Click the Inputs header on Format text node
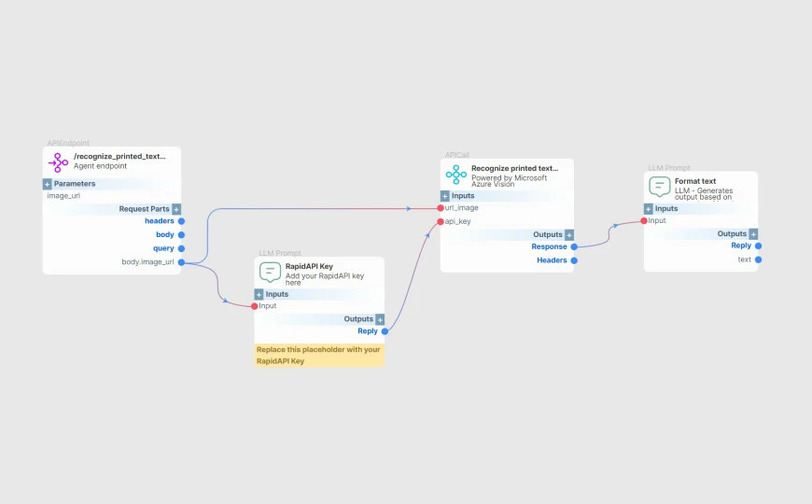The height and width of the screenshot is (504, 812). pos(701,209)
